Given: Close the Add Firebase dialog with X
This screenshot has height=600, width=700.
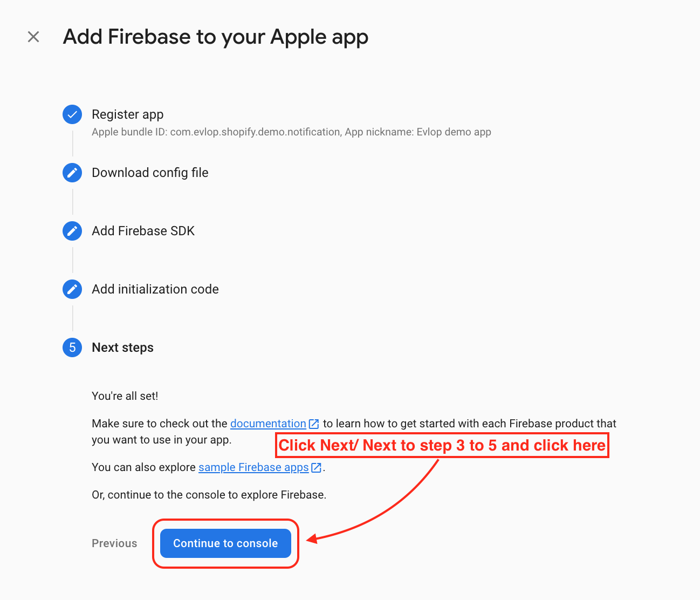Looking at the screenshot, I should pyautogui.click(x=33, y=37).
